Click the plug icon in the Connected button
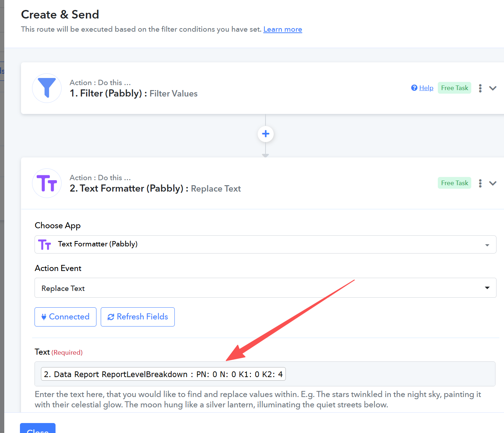 click(44, 317)
